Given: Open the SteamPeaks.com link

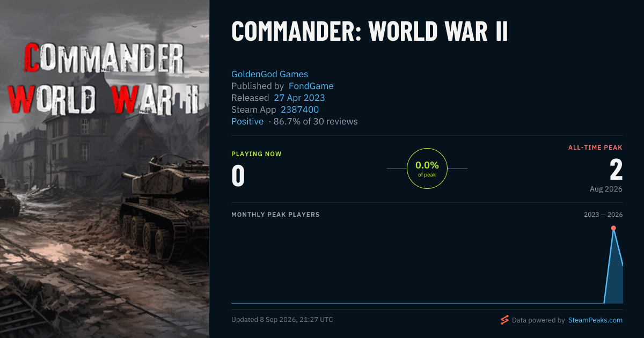Looking at the screenshot, I should pyautogui.click(x=595, y=320).
